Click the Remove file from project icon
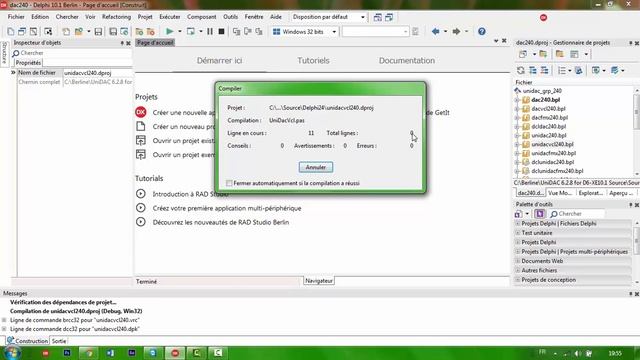Screen dimensions: 640x360 click(151, 31)
